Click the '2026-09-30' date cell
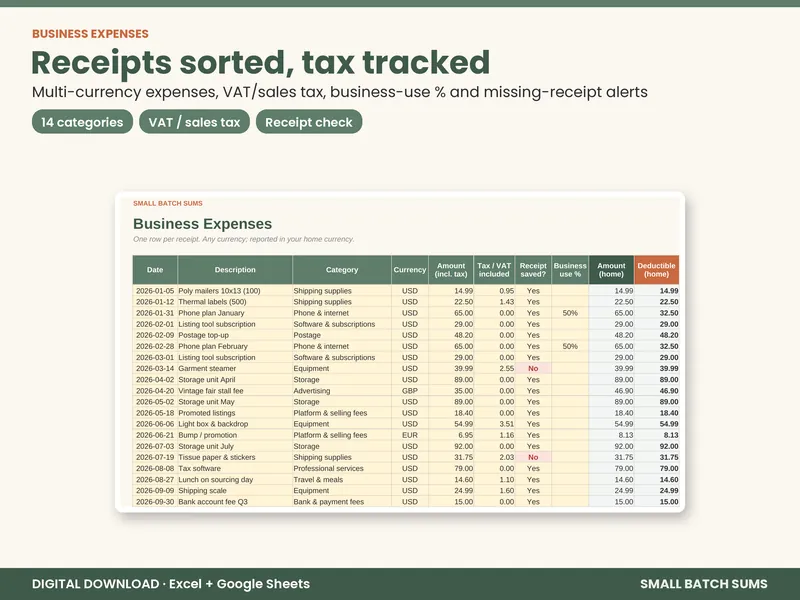 [x=155, y=502]
